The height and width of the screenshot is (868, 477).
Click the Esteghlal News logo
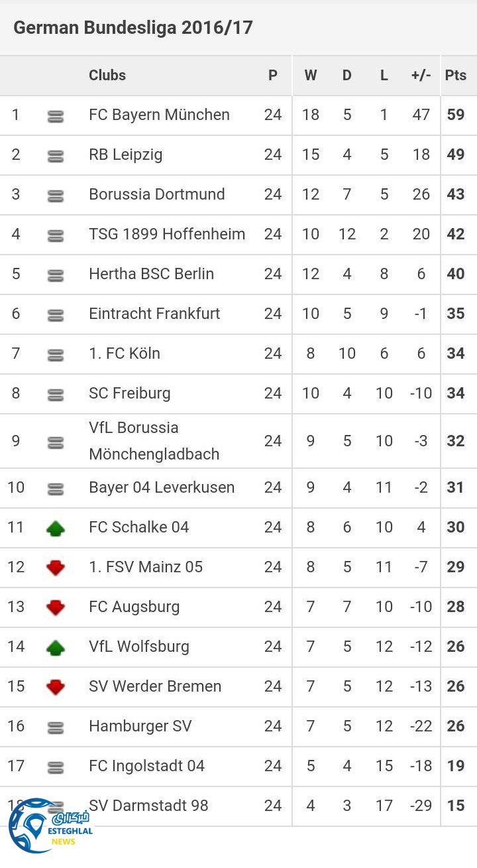click(50, 826)
